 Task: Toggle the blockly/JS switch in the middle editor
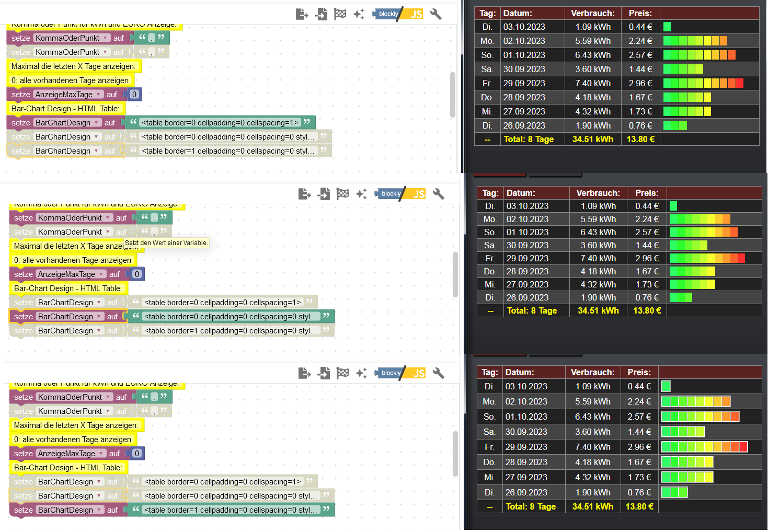401,194
